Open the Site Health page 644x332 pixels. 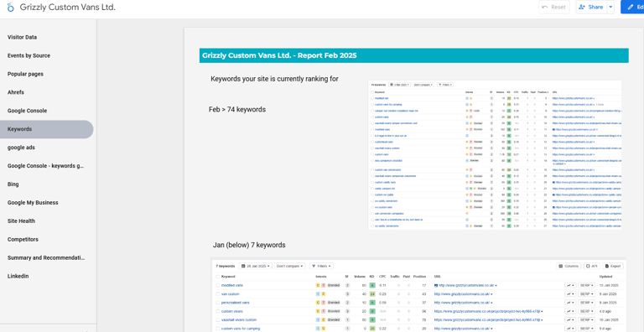tap(21, 221)
